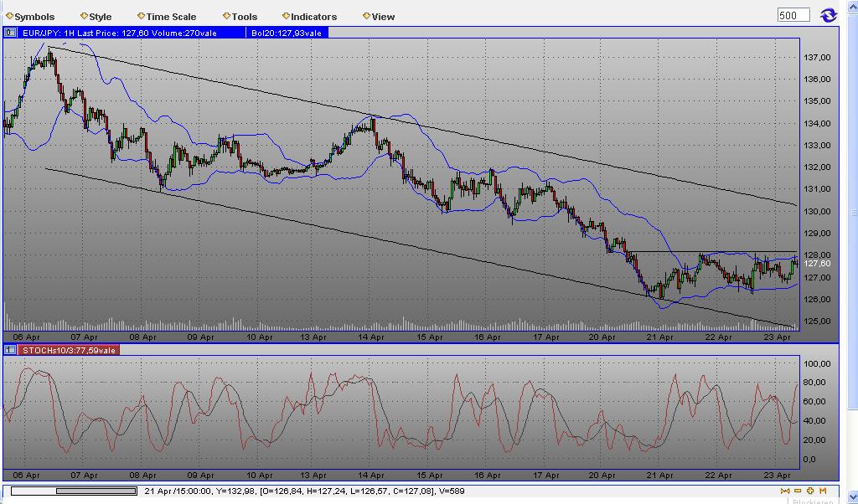Click the vertical scrollbar at right edge
858x504 pixels.
(x=852, y=210)
